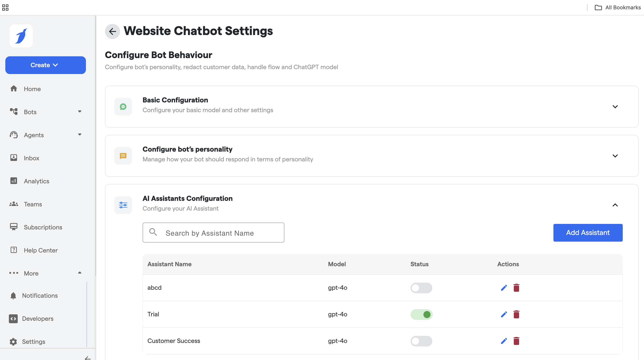Expand Configure bot's personality section
The image size is (644, 360).
[615, 156]
